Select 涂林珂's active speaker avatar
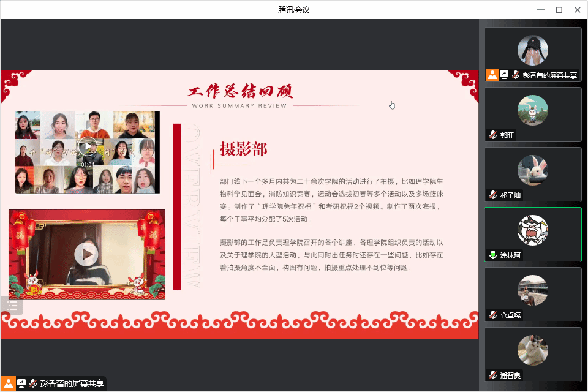588x392 pixels. 532,230
